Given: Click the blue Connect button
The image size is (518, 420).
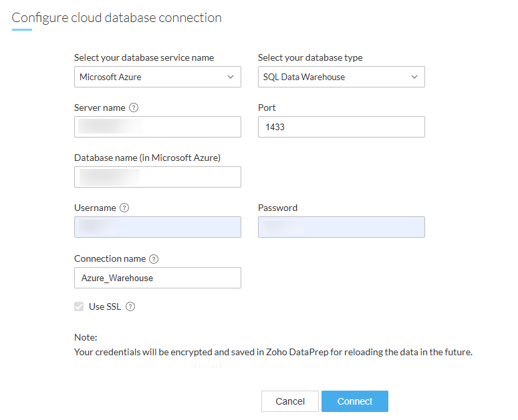Looking at the screenshot, I should click(x=354, y=401).
